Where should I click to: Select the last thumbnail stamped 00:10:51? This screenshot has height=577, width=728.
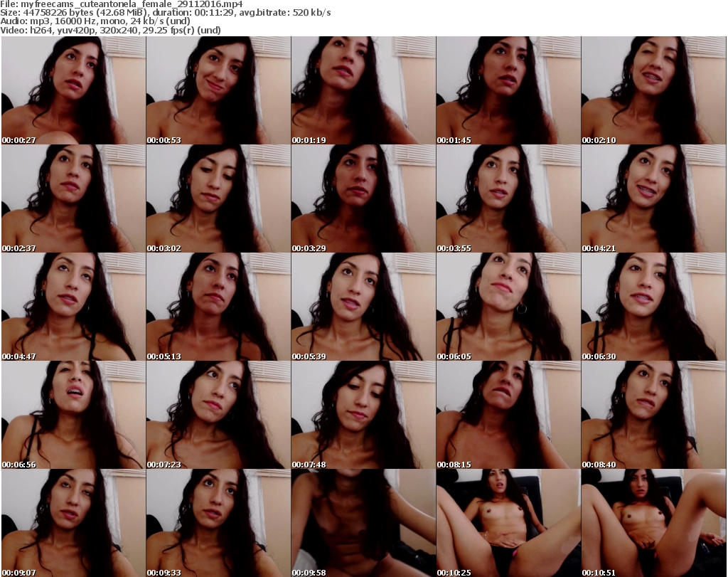click(x=653, y=523)
